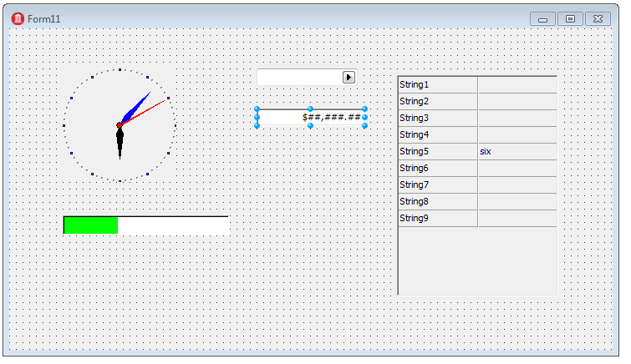Maximize the Form11 window
The image size is (631, 364).
tap(570, 19)
